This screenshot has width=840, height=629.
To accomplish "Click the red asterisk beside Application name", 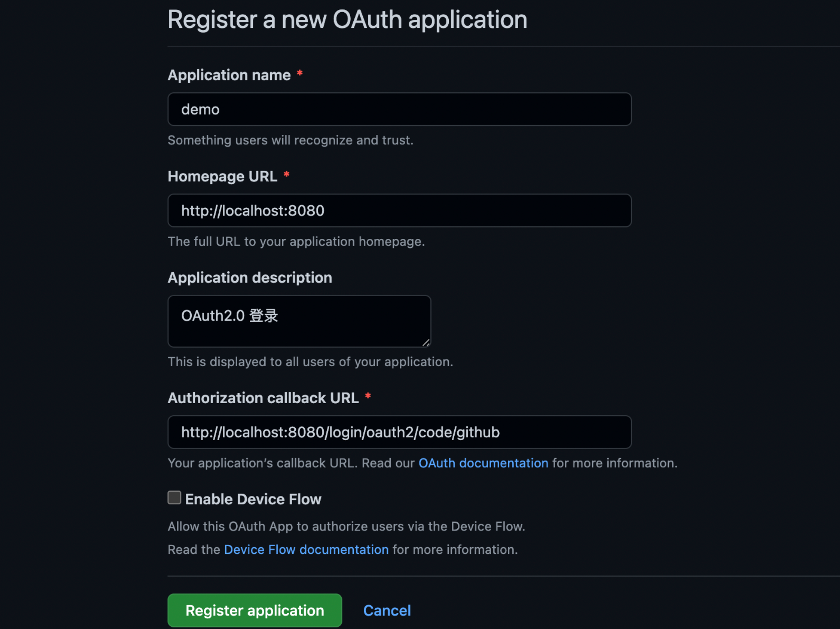I will [x=300, y=73].
